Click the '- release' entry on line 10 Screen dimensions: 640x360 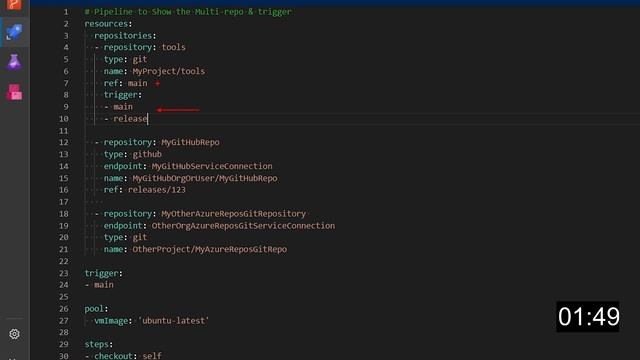pos(126,118)
